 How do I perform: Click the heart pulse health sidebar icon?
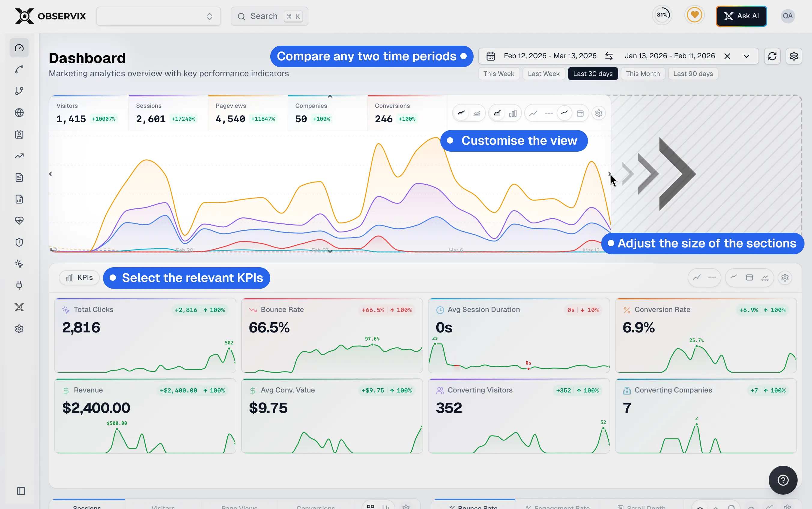[19, 221]
